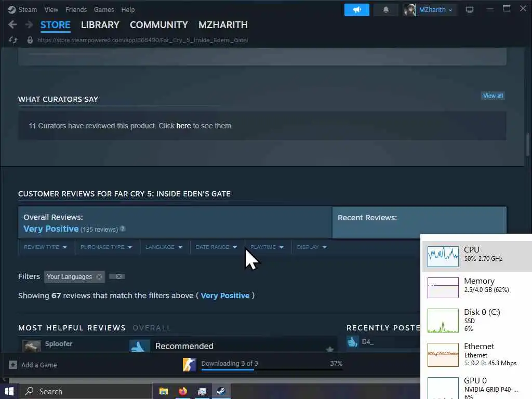This screenshot has height=399, width=532.
Task: Click Sploofer's reviewer avatar
Action: point(32,345)
